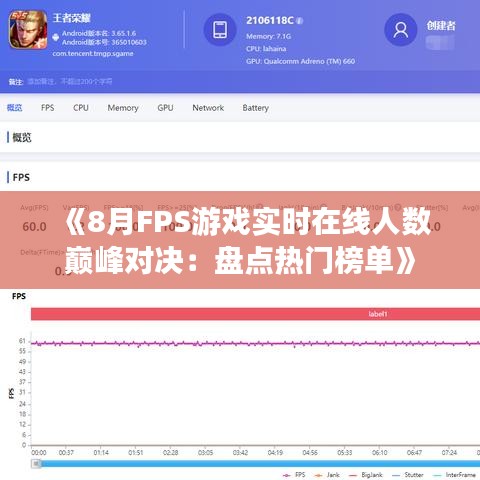
Task: Toggle the Stutter legend series
Action: click(x=408, y=475)
